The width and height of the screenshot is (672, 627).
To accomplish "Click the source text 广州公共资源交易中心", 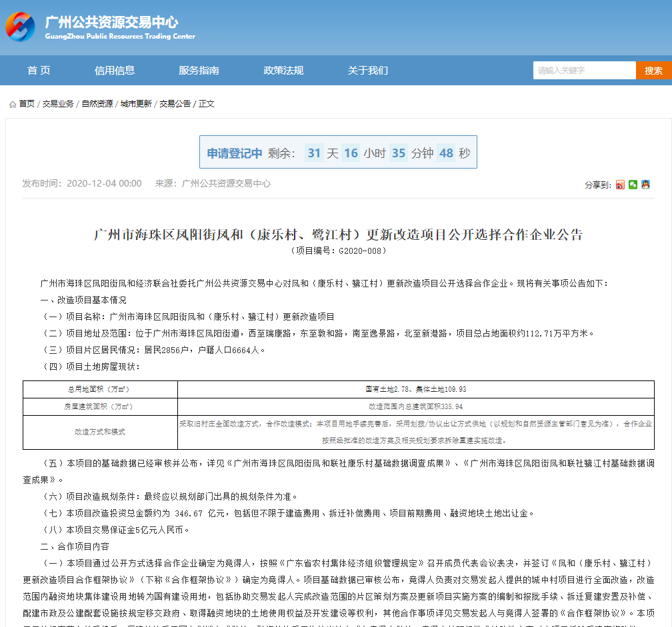I will 226,183.
